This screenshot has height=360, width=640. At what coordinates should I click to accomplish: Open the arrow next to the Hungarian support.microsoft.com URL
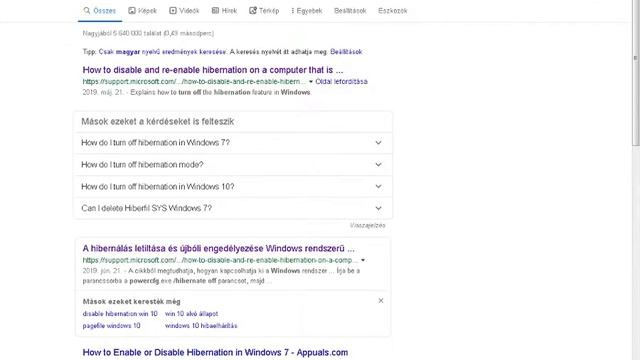pos(362,260)
